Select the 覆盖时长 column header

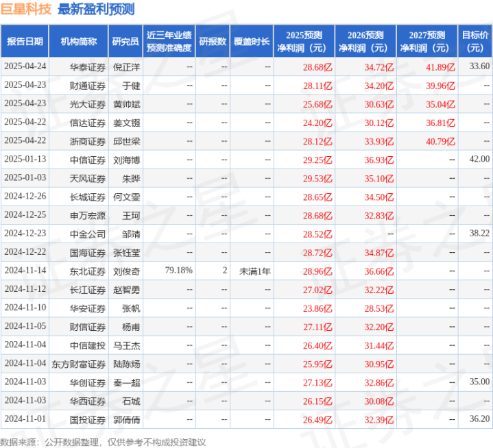tap(252, 41)
